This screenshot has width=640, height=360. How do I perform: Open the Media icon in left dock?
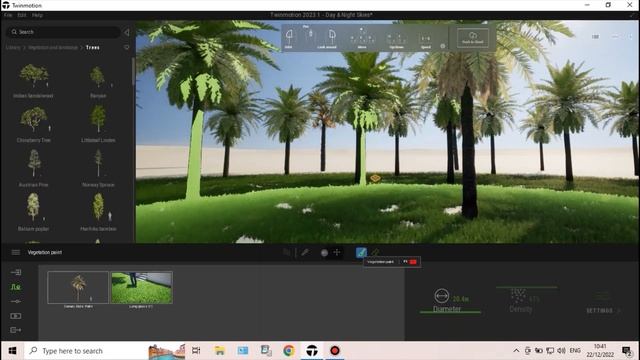coord(16,316)
